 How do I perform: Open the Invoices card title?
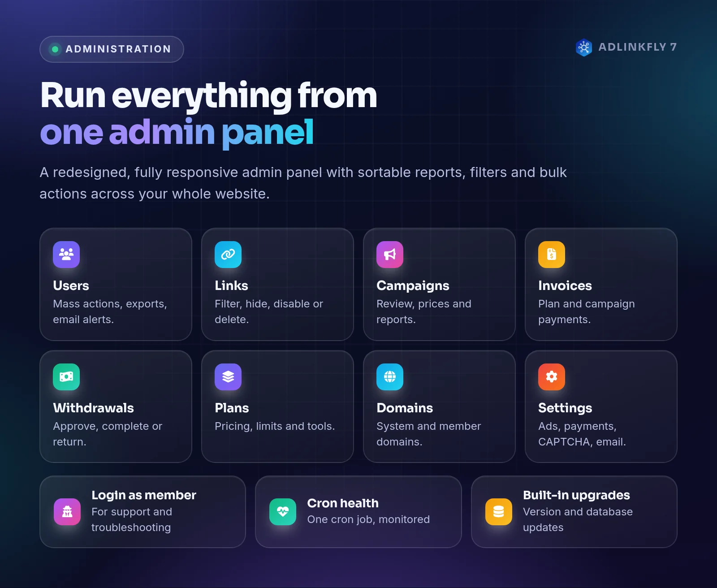pos(565,285)
